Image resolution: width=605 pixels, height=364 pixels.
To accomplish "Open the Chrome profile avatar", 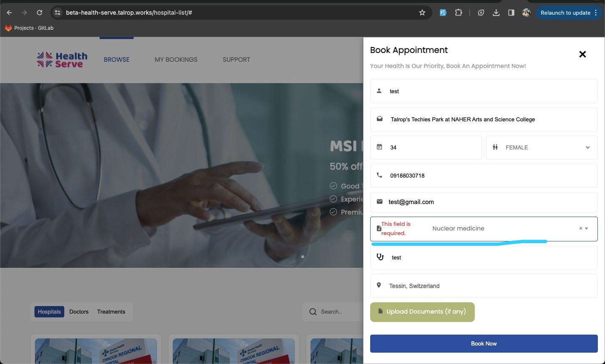I will (x=526, y=13).
